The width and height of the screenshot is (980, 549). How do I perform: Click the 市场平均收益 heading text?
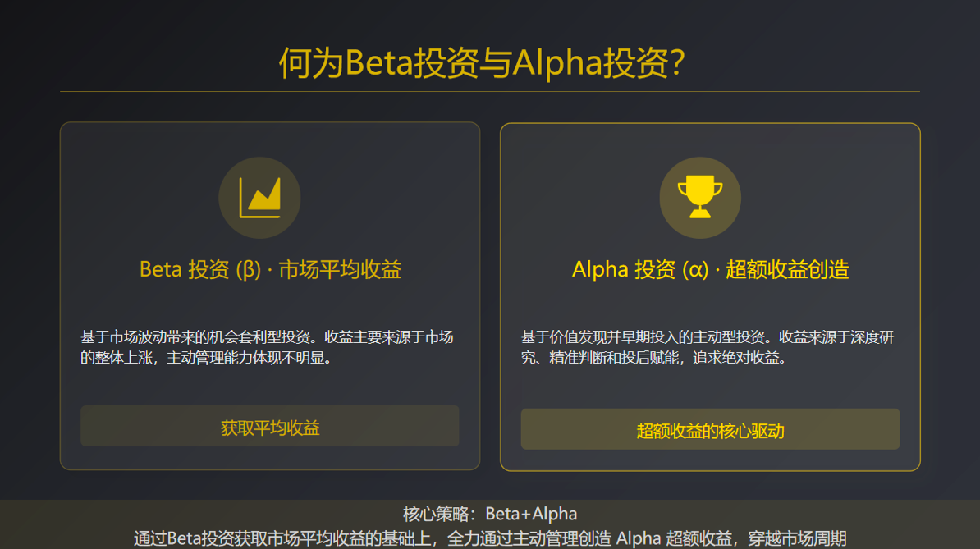click(x=340, y=270)
